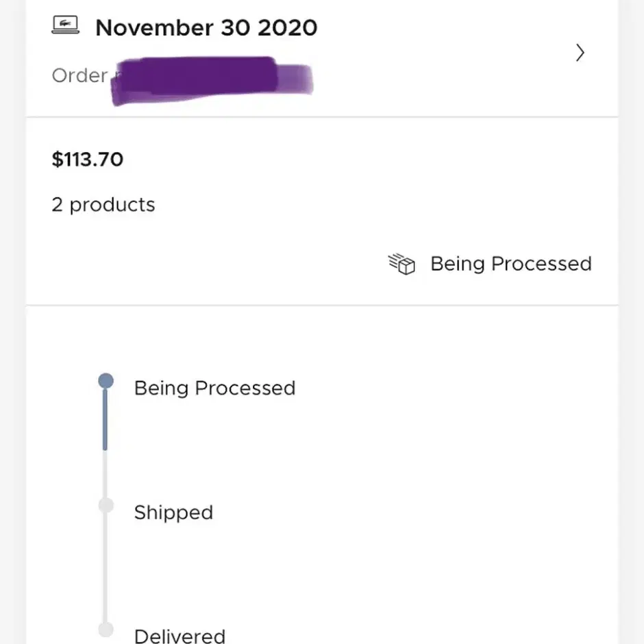Select the Delivered timeline dot
Viewport: 644px width, 644px height.
106,629
